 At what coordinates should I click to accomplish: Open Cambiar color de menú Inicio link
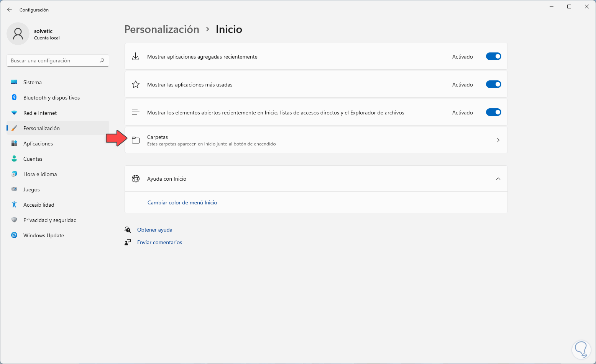pos(182,202)
